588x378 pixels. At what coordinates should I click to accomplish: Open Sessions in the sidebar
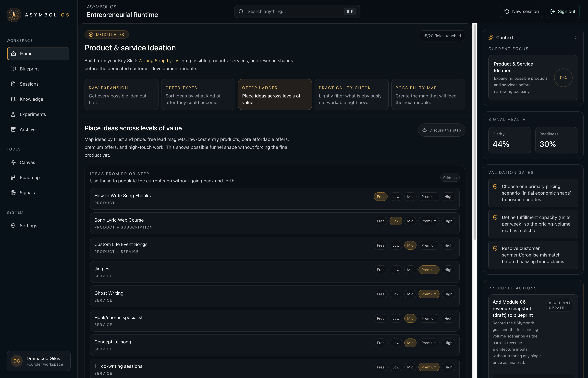[x=38, y=84]
